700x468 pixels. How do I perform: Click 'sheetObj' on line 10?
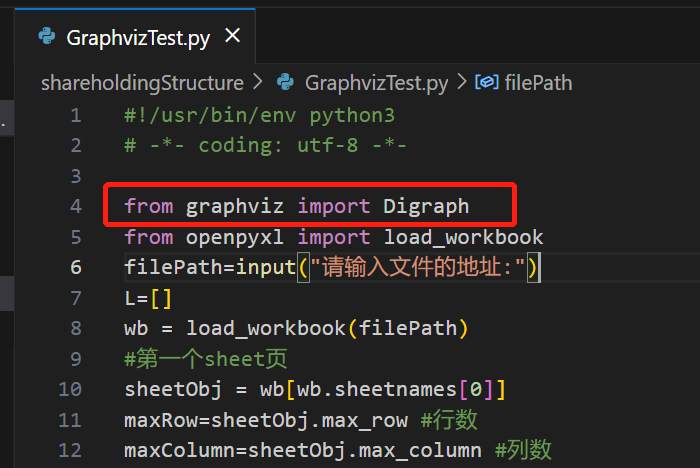173,389
